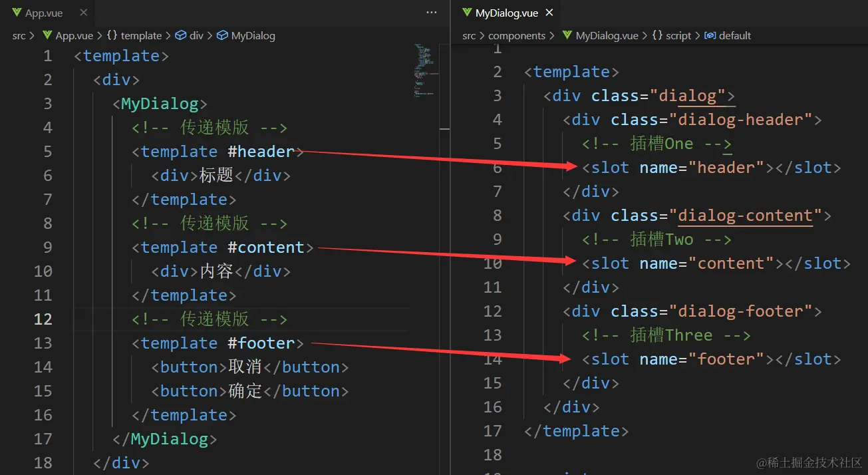The height and width of the screenshot is (475, 868).
Task: Click the 插槽One comment in MyDialog.vue
Action: coord(657,144)
